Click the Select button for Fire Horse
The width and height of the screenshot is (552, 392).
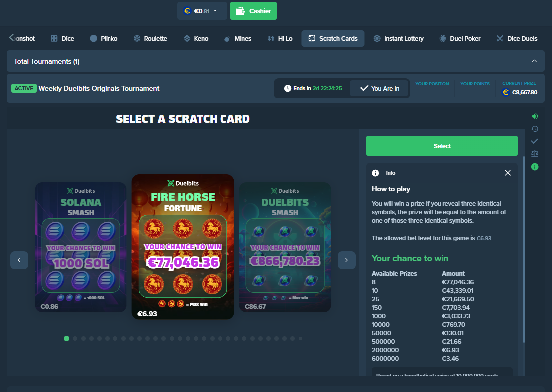coord(442,146)
